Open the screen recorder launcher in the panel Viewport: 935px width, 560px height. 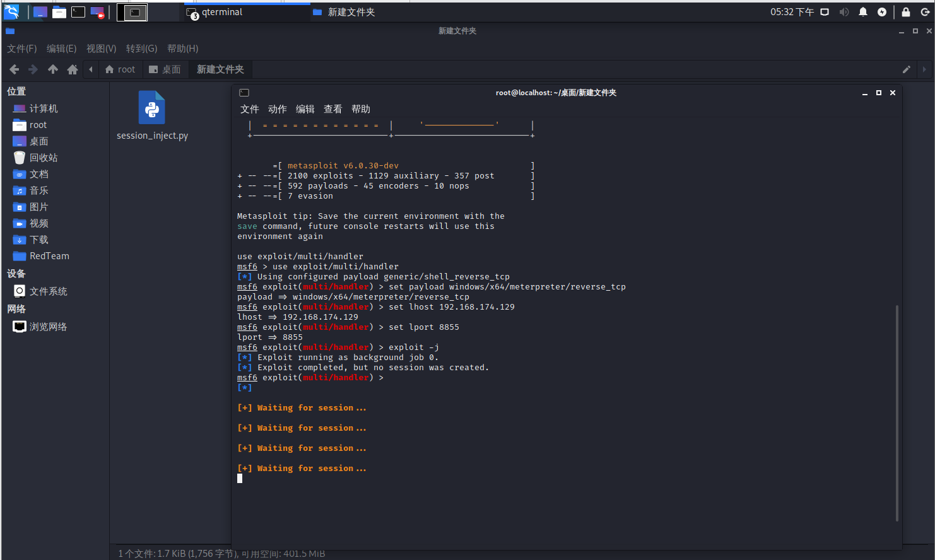click(x=97, y=12)
